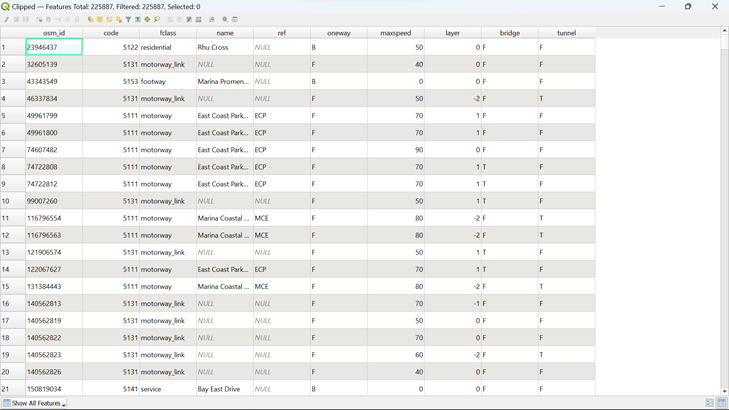Click the scroll down arrow of the vertical scrollbar
729x410 pixels.
pos(724,391)
